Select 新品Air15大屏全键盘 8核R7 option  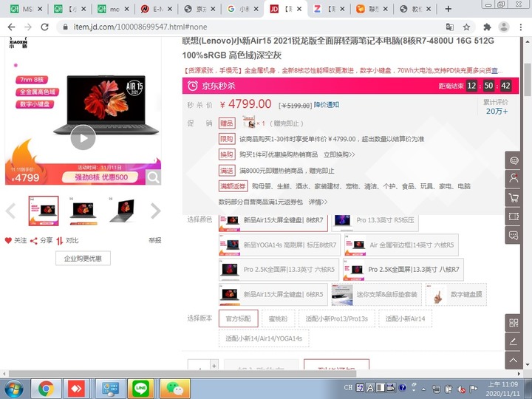pos(273,222)
